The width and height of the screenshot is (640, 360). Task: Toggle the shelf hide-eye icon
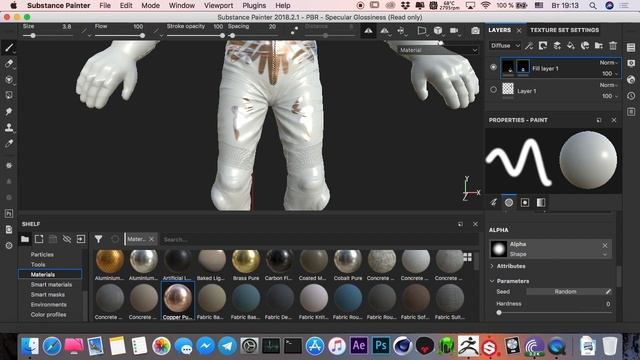tap(67, 239)
